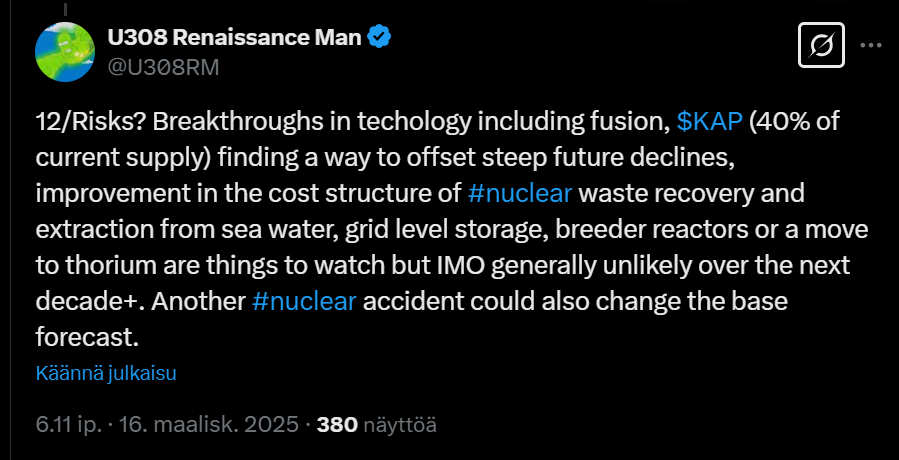The width and height of the screenshot is (899, 460).
Task: Open the U308 Renaissance Man profile avatar
Action: (x=65, y=52)
